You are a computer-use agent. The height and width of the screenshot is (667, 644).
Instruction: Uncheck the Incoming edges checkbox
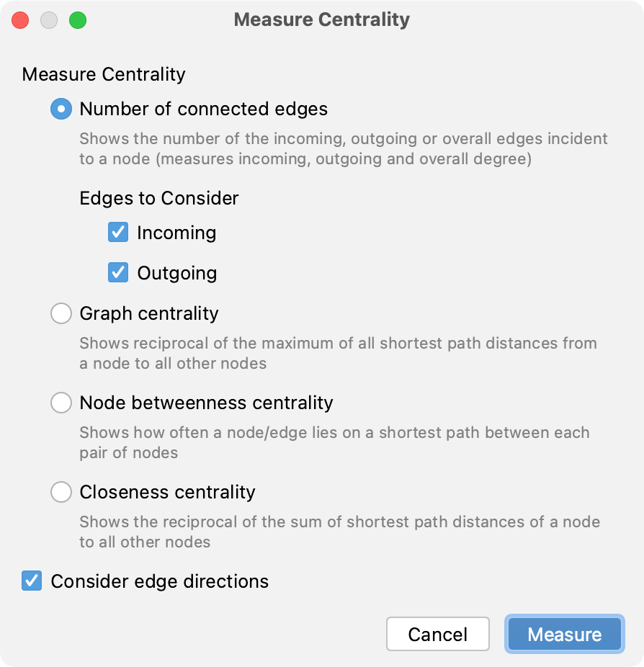(117, 232)
